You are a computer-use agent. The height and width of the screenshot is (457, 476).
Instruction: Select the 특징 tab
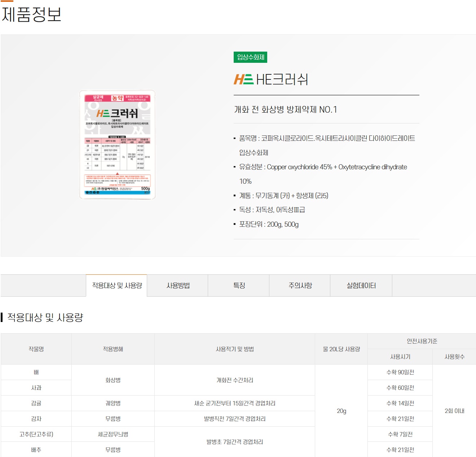(239, 286)
